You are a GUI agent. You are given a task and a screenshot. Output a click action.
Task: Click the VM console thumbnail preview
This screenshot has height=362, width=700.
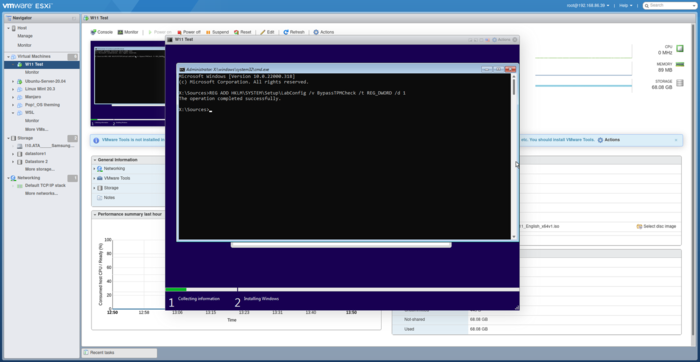click(128, 83)
